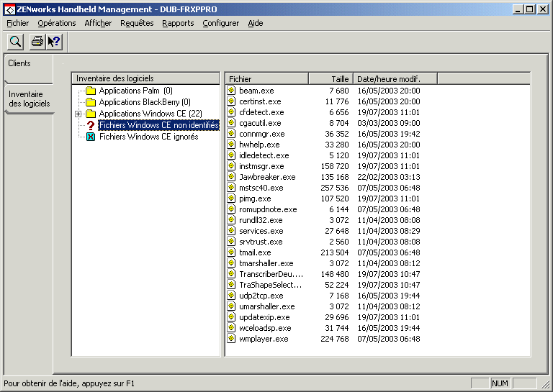Click the printer toolbar icon
The image size is (553, 392).
tap(37, 42)
